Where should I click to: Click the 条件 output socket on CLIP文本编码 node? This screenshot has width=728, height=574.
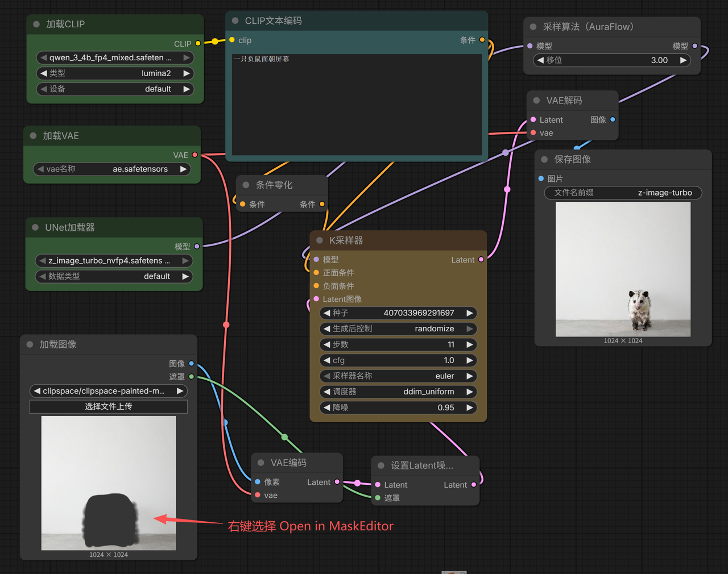click(483, 40)
